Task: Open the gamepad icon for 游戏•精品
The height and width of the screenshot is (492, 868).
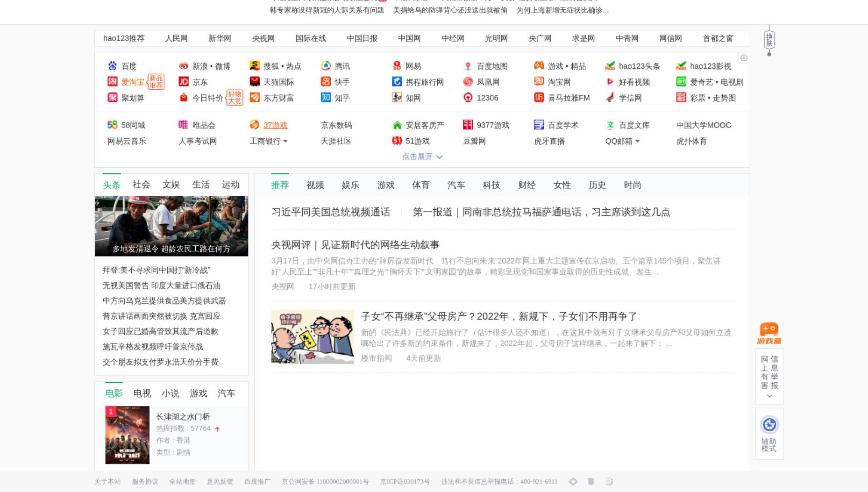Action: click(x=539, y=66)
